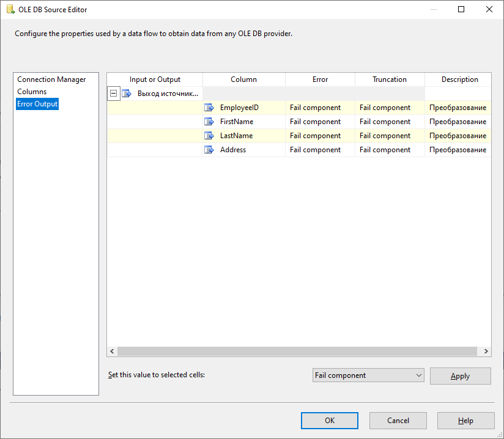Image resolution: width=504 pixels, height=439 pixels.
Task: Confirm with the OK button
Action: pyautogui.click(x=330, y=421)
